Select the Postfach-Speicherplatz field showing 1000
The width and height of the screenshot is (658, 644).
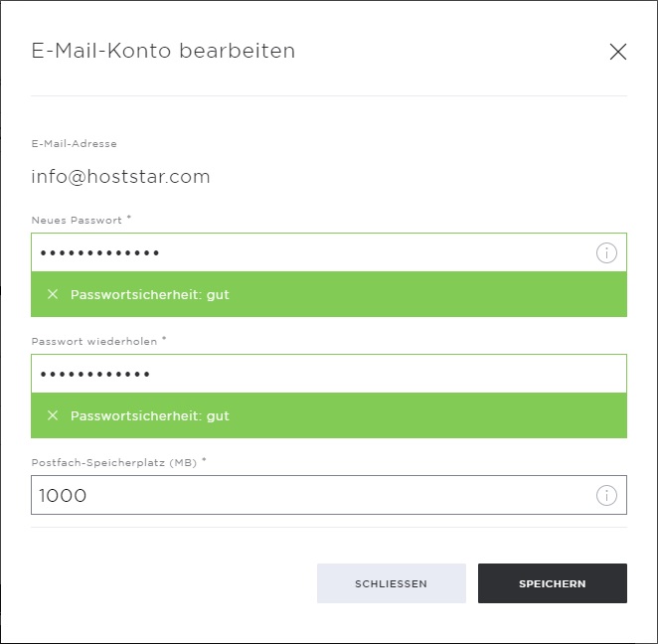pos(329,495)
